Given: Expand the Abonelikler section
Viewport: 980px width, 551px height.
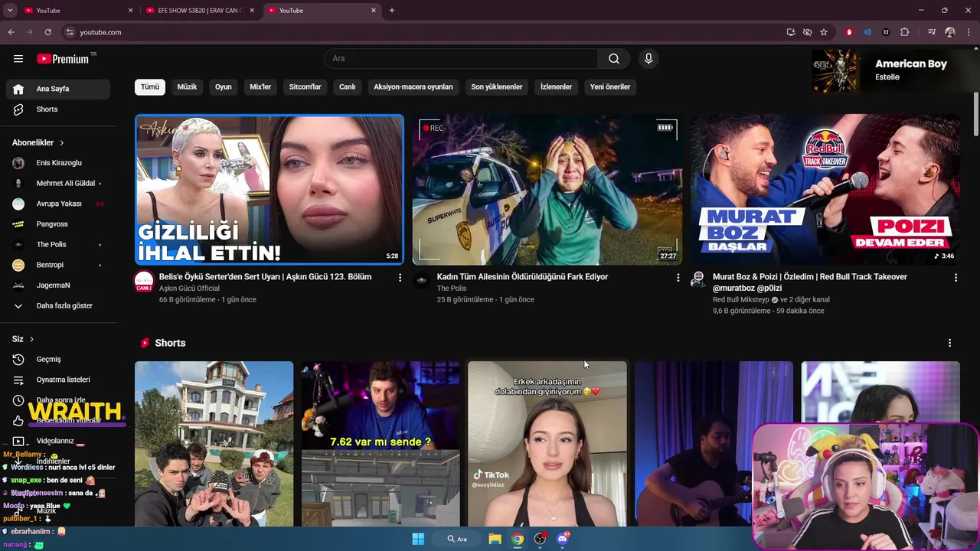Looking at the screenshot, I should [x=38, y=142].
